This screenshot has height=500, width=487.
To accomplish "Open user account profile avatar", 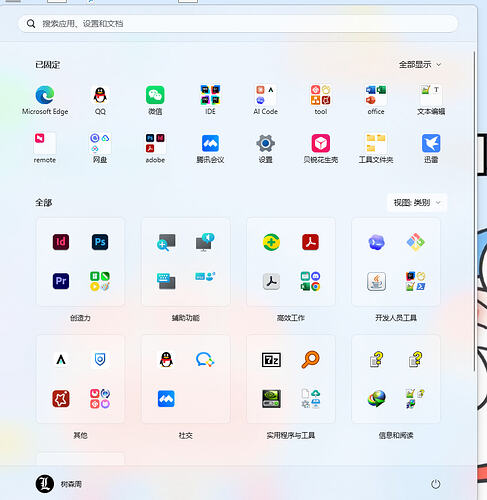I will pyautogui.click(x=45, y=484).
